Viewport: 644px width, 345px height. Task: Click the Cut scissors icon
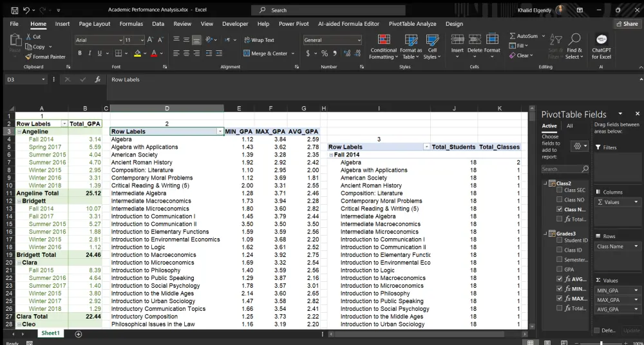tap(28, 37)
